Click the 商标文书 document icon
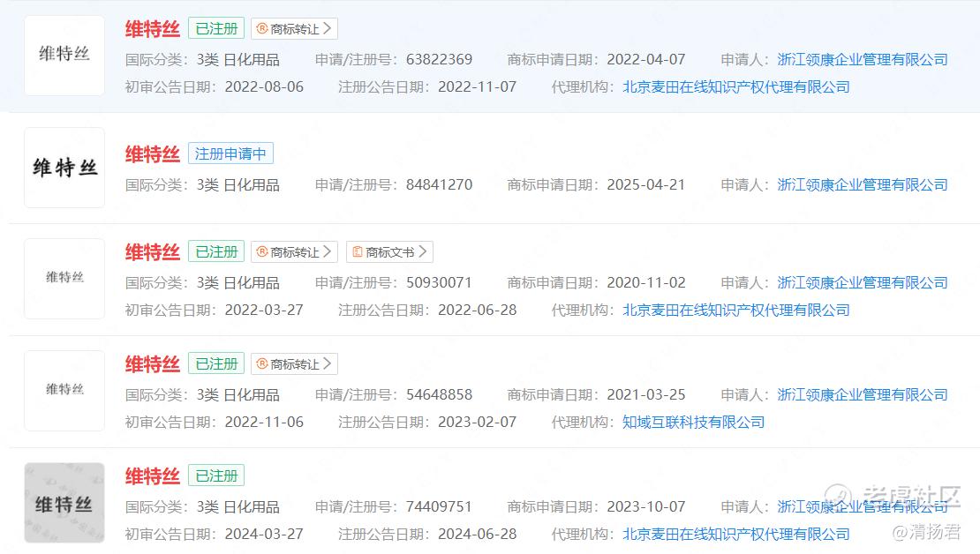 [358, 251]
